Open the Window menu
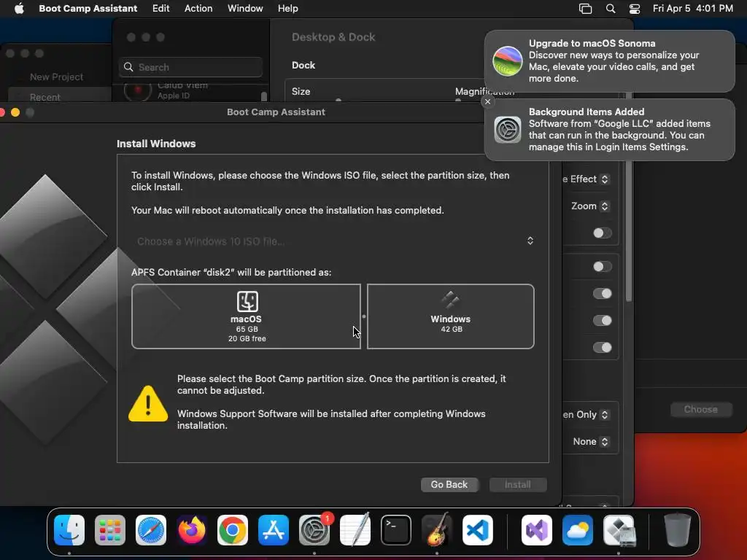The width and height of the screenshot is (747, 560). pyautogui.click(x=245, y=8)
